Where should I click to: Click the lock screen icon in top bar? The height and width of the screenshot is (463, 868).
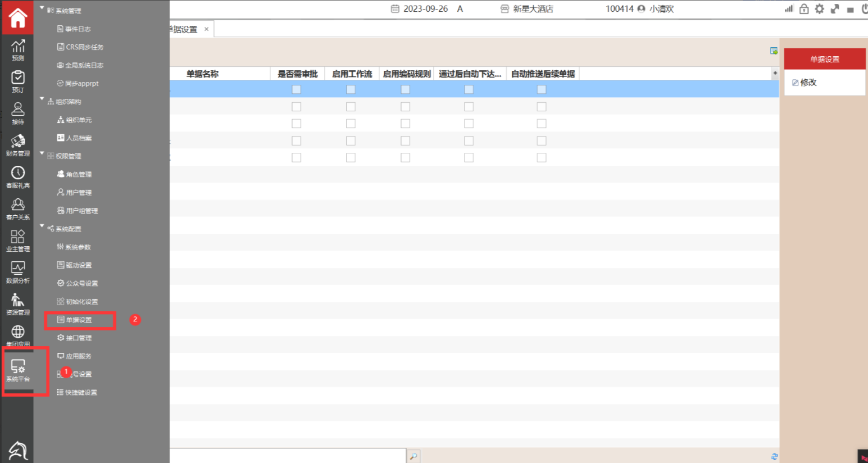point(804,9)
